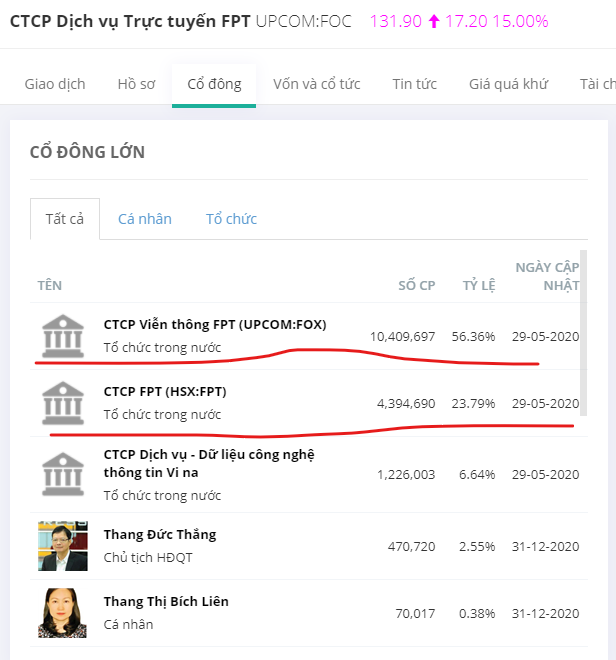
Task: Open Thang Thị Bích Liên profile link
Action: 166,601
